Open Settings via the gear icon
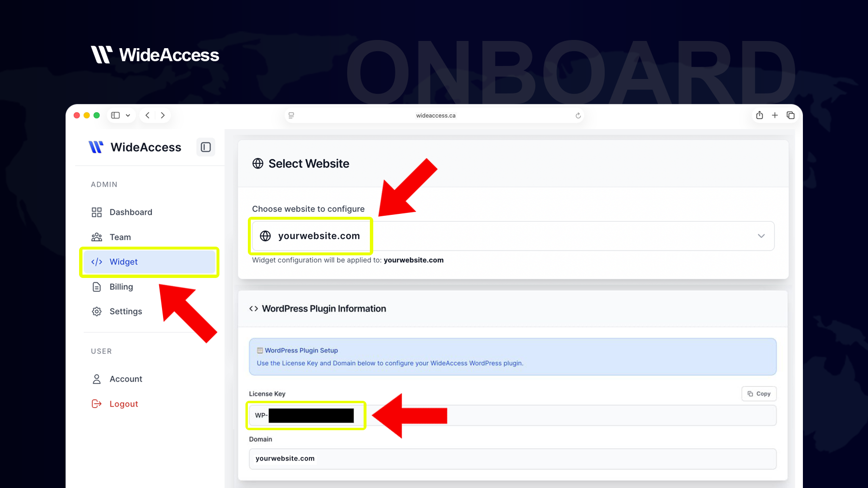Image resolution: width=868 pixels, height=488 pixels. [x=96, y=311]
